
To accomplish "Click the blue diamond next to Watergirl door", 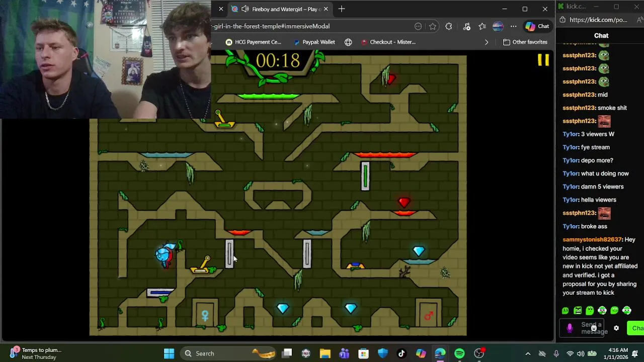I will click(x=283, y=308).
